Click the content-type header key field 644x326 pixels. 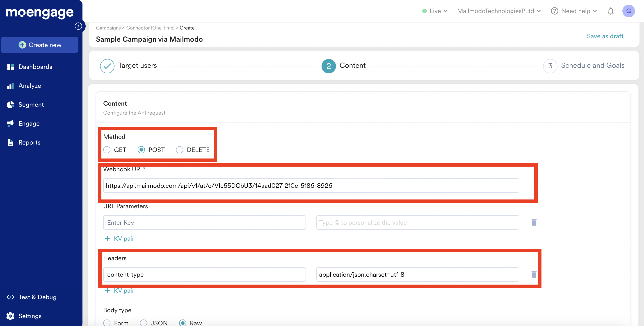click(205, 274)
